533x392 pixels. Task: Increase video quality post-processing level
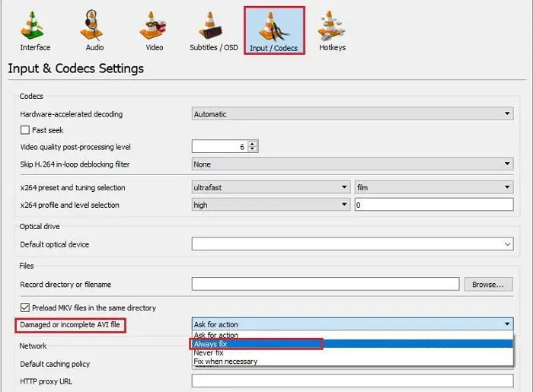252,143
